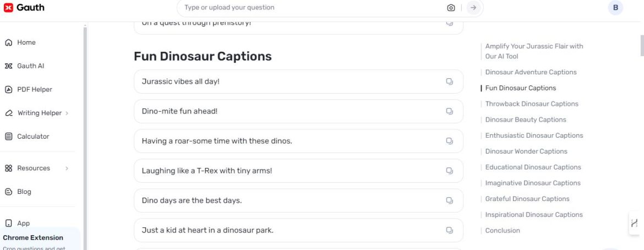644x250 pixels.
Task: Copy the "Jurassic vibes all day!" caption
Action: 449,81
